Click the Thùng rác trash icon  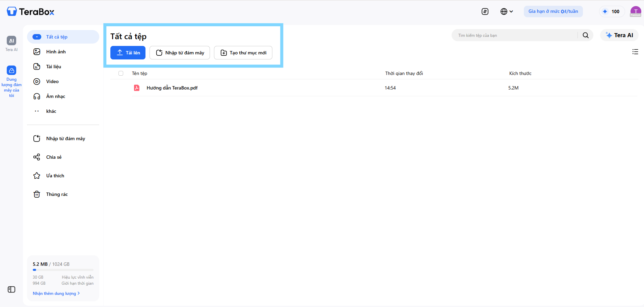[x=37, y=194]
